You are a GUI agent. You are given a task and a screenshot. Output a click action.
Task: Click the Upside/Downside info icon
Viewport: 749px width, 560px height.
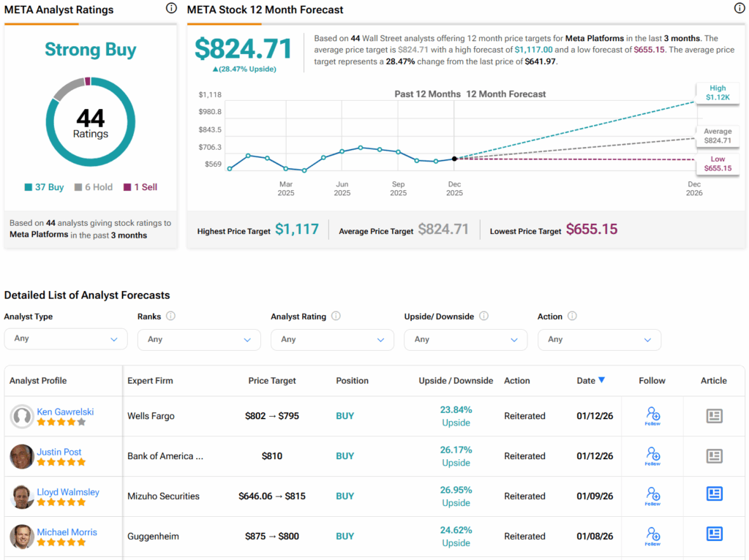(x=483, y=317)
